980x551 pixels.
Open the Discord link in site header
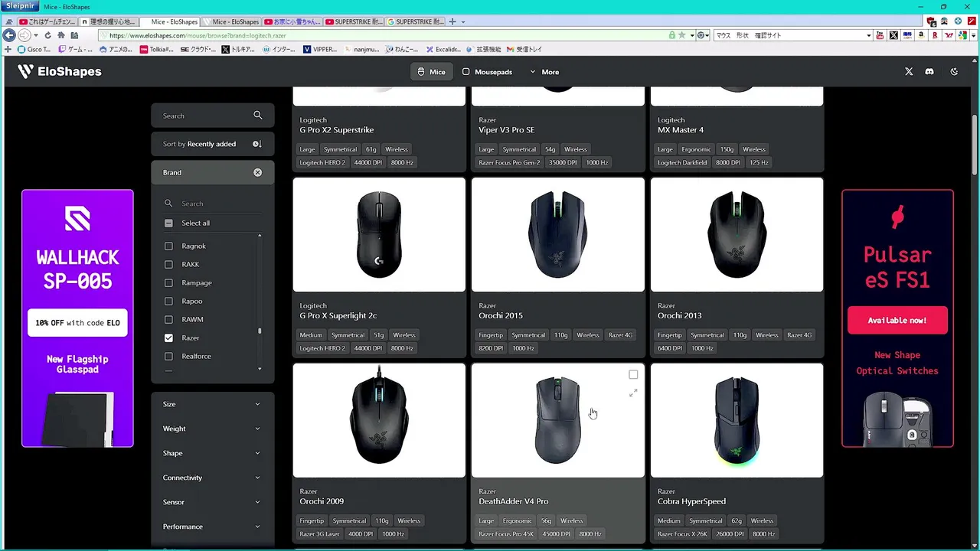pos(929,71)
